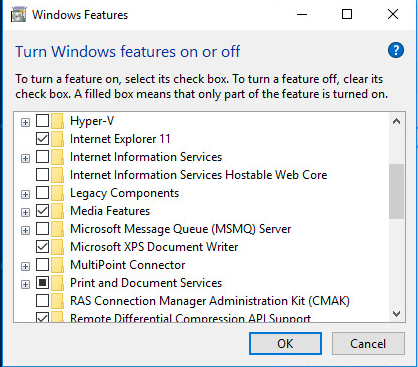Enable the Hyper-V checkbox
The width and height of the screenshot is (418, 367).
point(42,121)
